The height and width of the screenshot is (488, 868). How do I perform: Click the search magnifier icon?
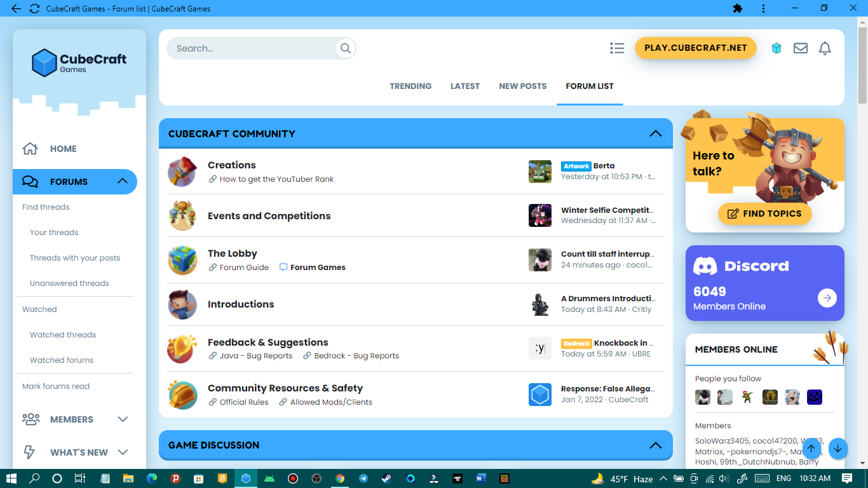coord(346,48)
